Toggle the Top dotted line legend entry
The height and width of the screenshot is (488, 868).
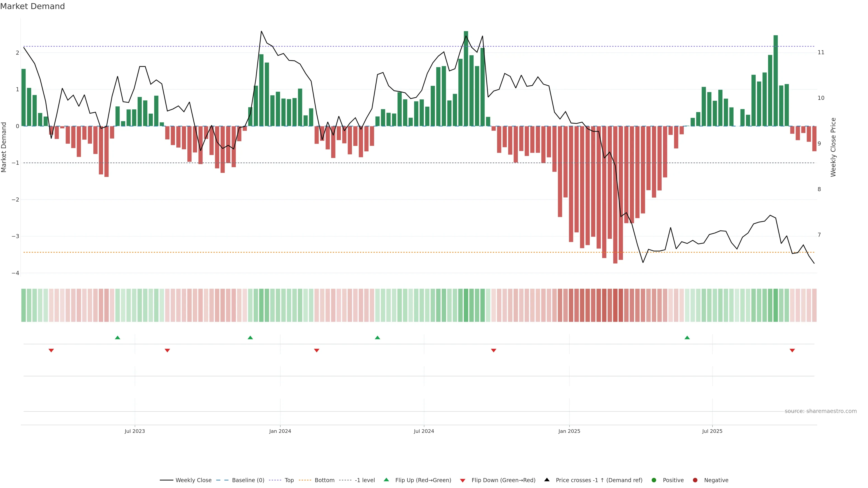[x=289, y=480]
